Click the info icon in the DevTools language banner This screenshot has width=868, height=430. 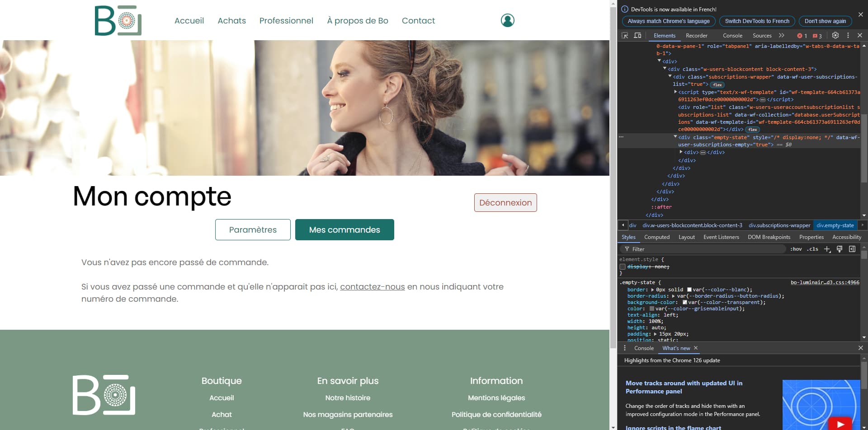625,9
